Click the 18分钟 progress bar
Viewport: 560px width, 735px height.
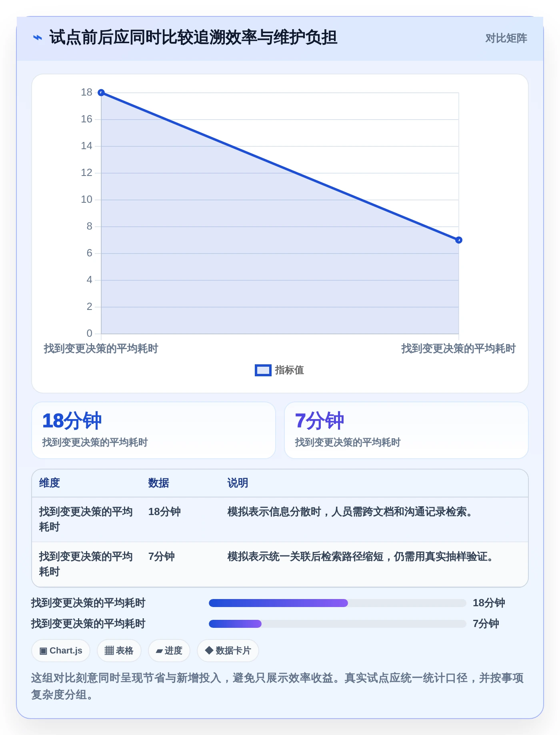[x=338, y=603]
